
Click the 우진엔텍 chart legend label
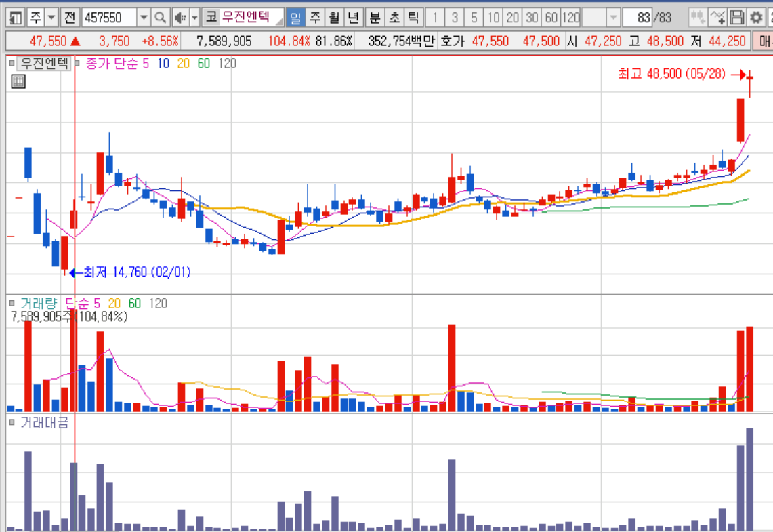click(x=44, y=64)
